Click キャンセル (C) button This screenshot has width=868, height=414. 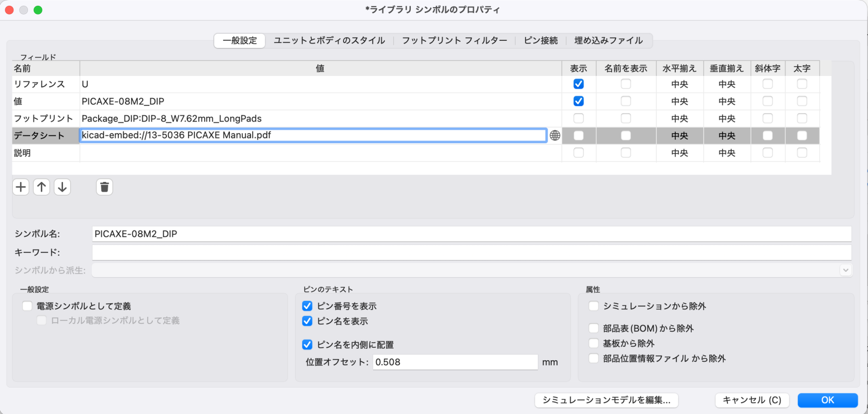752,400
